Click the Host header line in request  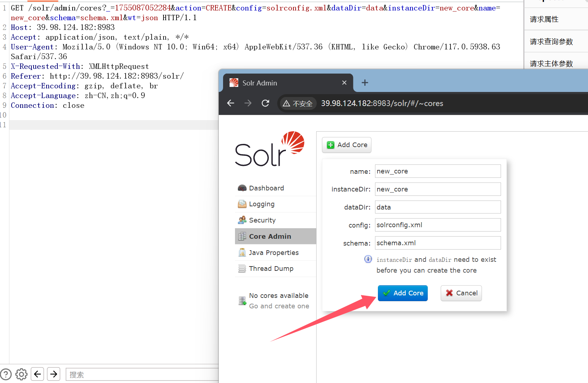63,27
